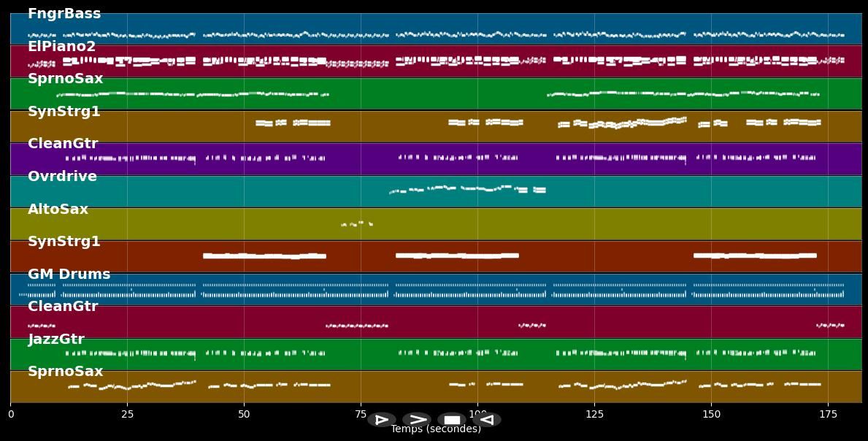This screenshot has width=868, height=441.
Task: Jump to the 125 second axis tick
Action: pos(594,414)
